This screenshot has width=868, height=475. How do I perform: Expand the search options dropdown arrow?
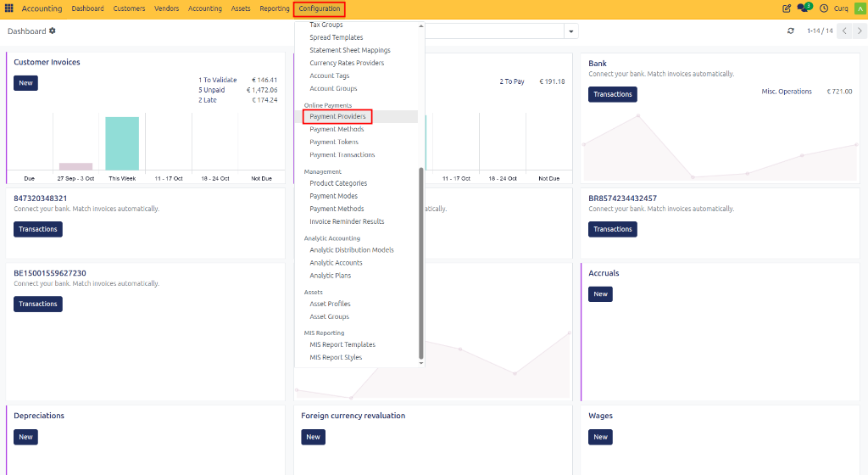(571, 31)
